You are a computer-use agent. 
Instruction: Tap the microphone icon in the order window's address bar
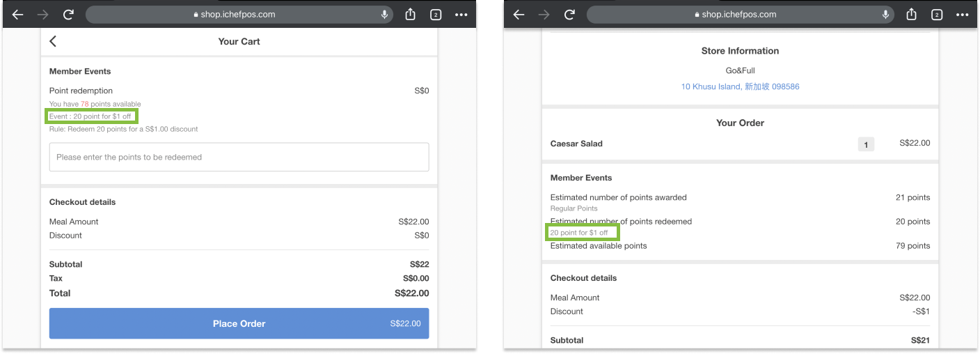(x=885, y=15)
